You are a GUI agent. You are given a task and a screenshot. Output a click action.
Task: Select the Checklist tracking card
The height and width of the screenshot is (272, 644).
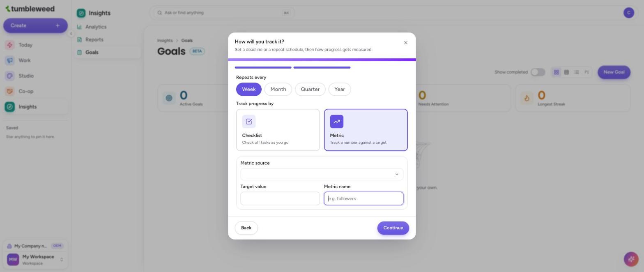coord(278,130)
